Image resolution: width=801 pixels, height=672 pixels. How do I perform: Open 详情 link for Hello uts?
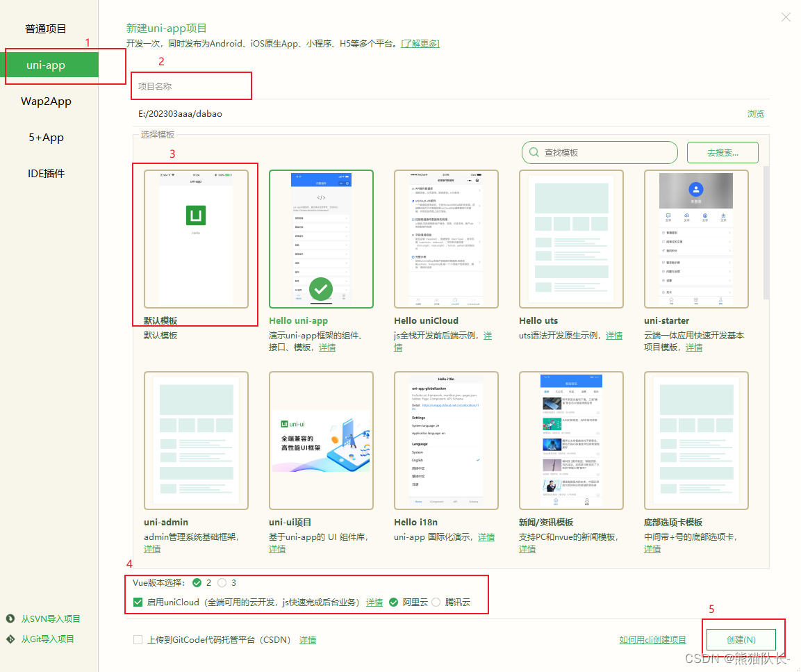click(614, 336)
